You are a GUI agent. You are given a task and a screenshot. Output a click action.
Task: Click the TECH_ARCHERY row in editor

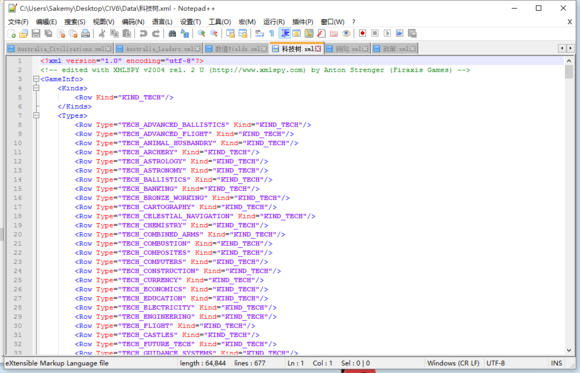pos(167,152)
